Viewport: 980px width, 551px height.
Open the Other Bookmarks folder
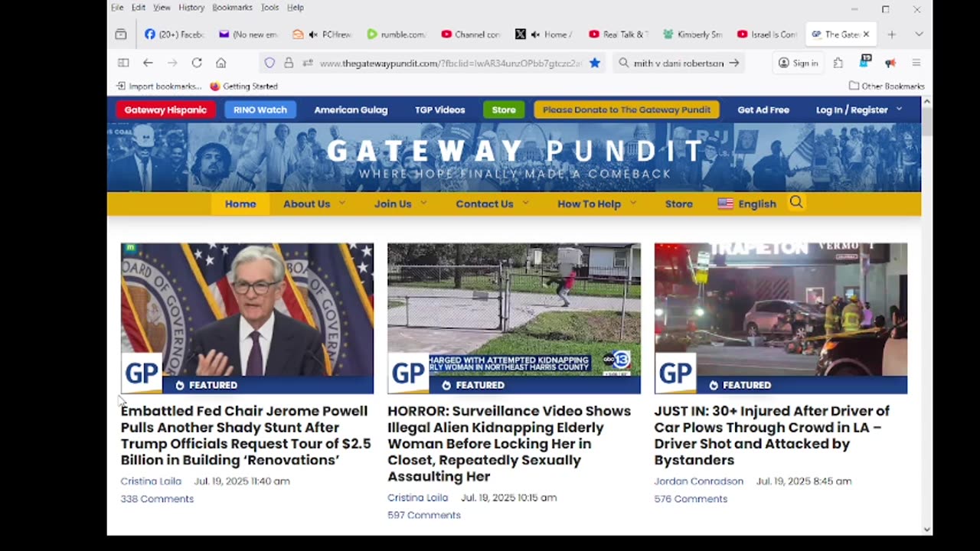pyautogui.click(x=887, y=86)
